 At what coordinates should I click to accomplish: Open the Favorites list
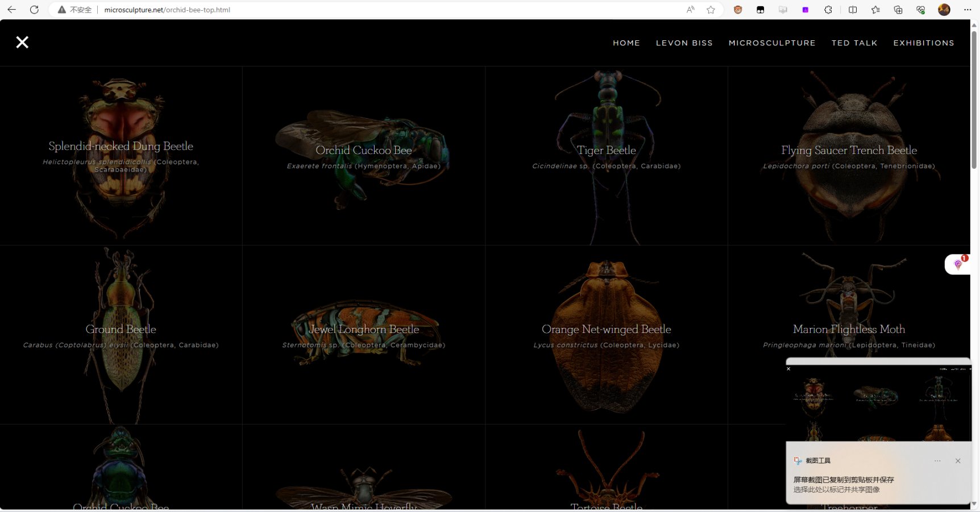tap(875, 10)
